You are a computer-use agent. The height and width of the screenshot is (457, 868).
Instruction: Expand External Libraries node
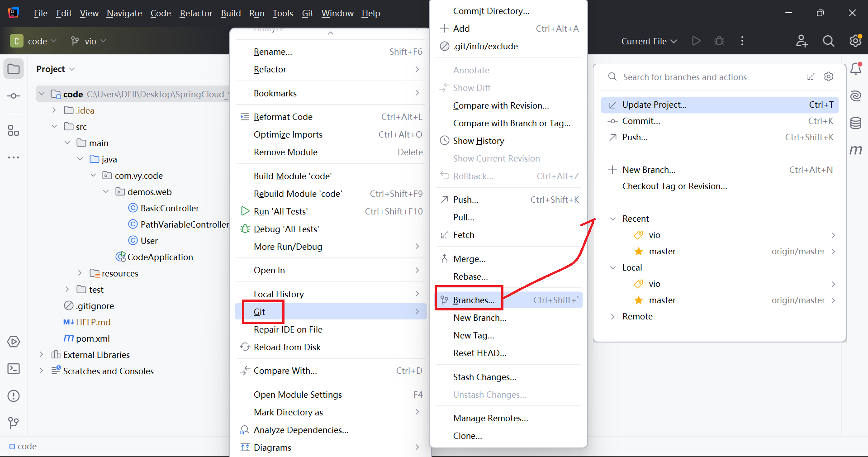pos(42,354)
